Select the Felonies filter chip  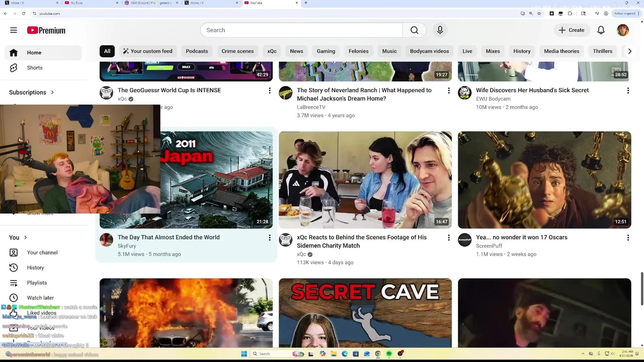358,51
